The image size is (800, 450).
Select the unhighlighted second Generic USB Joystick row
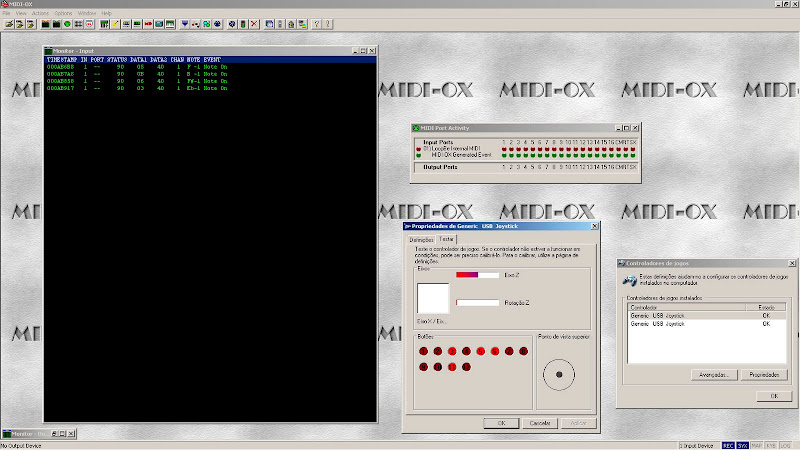pos(707,324)
